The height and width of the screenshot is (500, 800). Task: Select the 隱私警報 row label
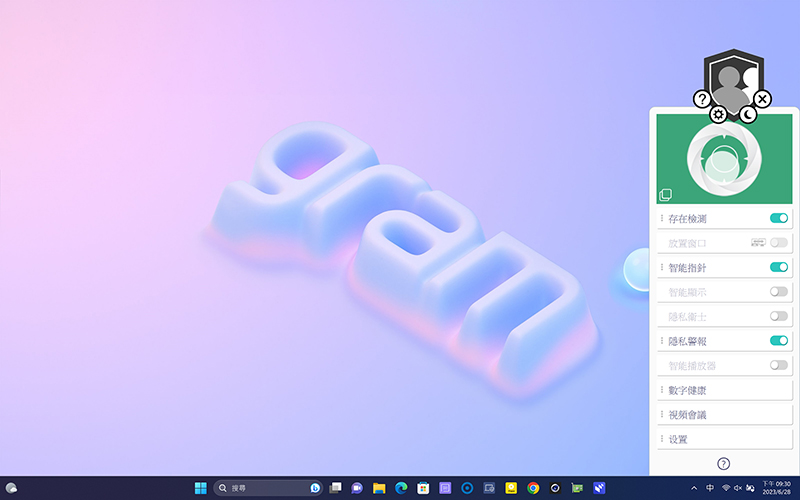coord(688,341)
